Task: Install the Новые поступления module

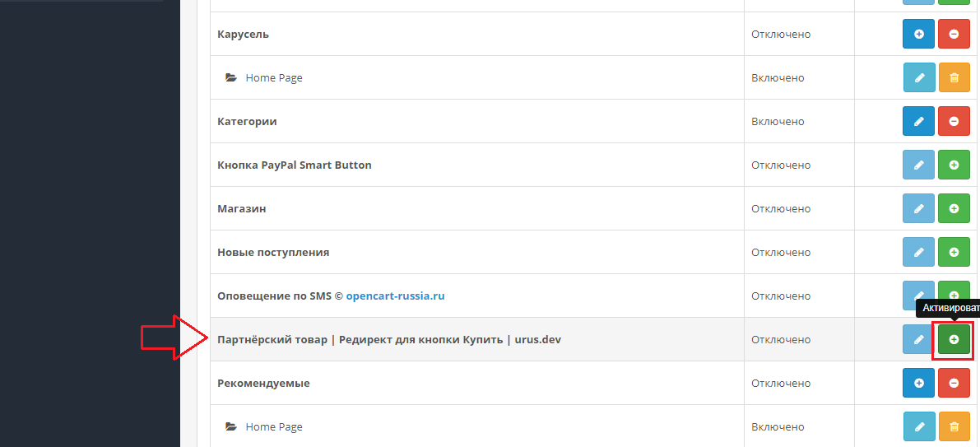Action: 954,253
